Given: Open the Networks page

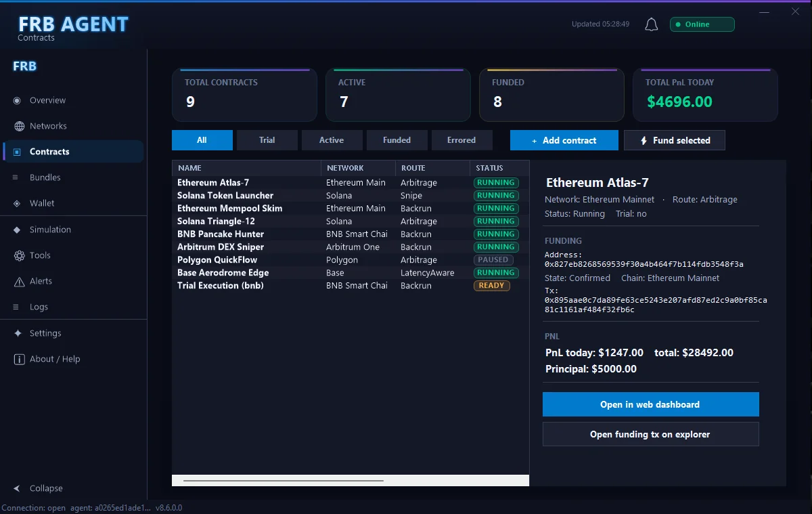Looking at the screenshot, I should click(74, 126).
